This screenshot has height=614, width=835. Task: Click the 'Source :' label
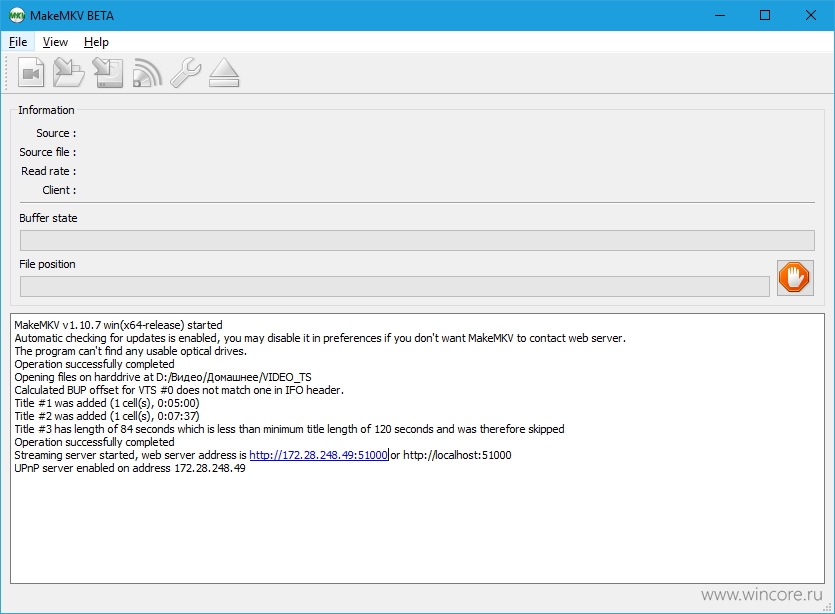click(56, 133)
